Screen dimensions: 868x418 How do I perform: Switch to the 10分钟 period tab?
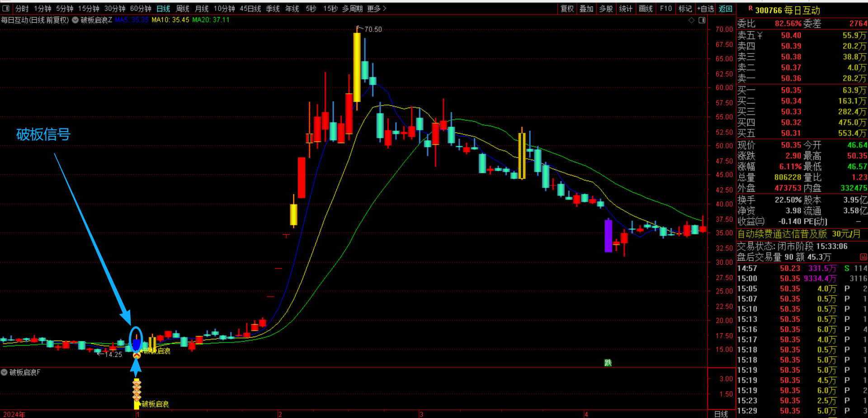224,9
